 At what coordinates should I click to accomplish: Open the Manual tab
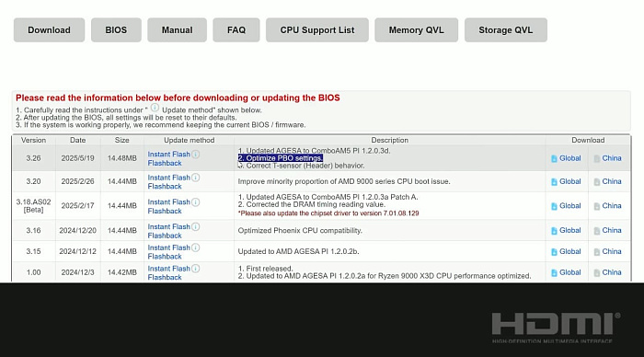(177, 30)
